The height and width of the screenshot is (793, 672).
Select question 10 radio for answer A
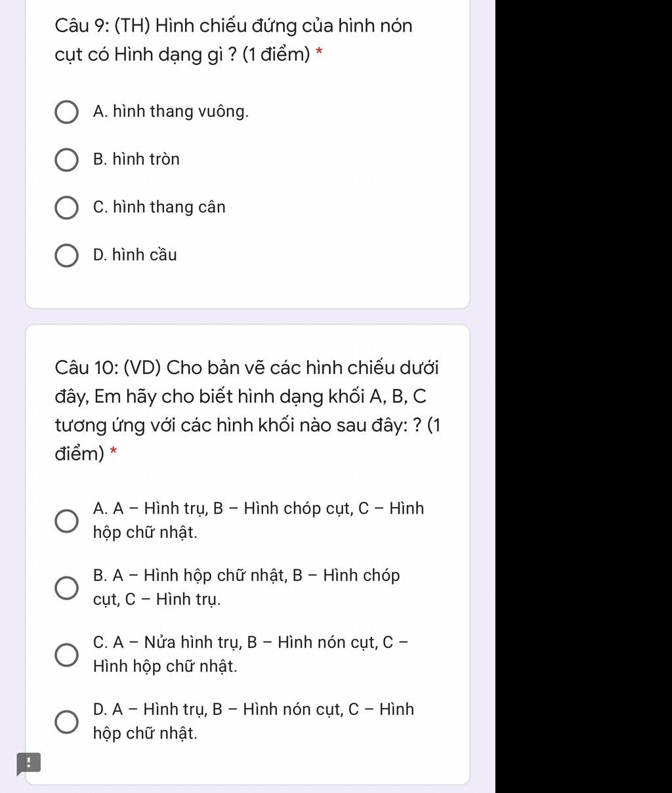[x=66, y=521]
